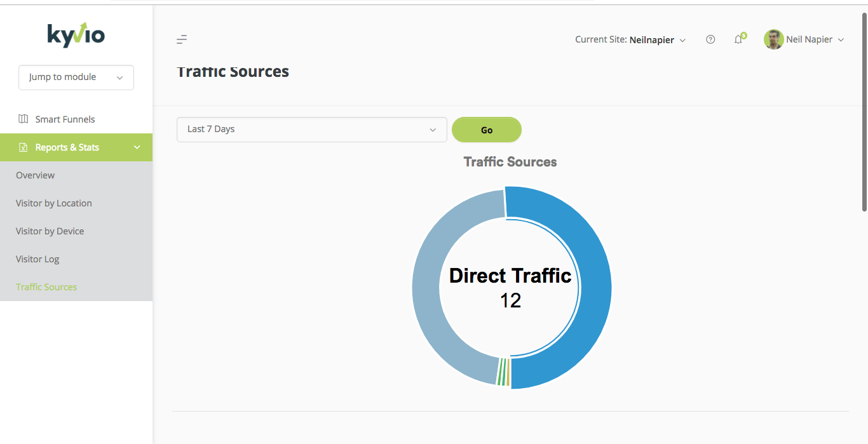868x444 pixels.
Task: Open the Visitor Log page
Action: 37,259
